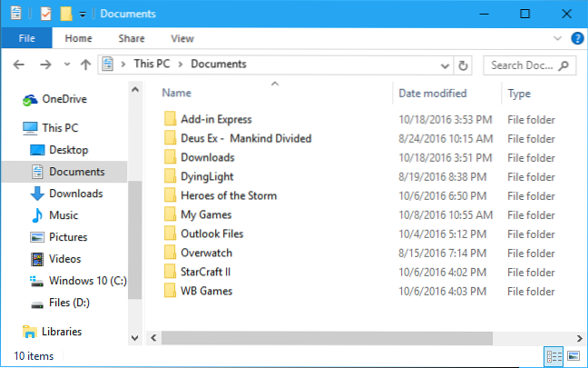Sort files by Date modified column
588x368 pixels.
point(433,94)
